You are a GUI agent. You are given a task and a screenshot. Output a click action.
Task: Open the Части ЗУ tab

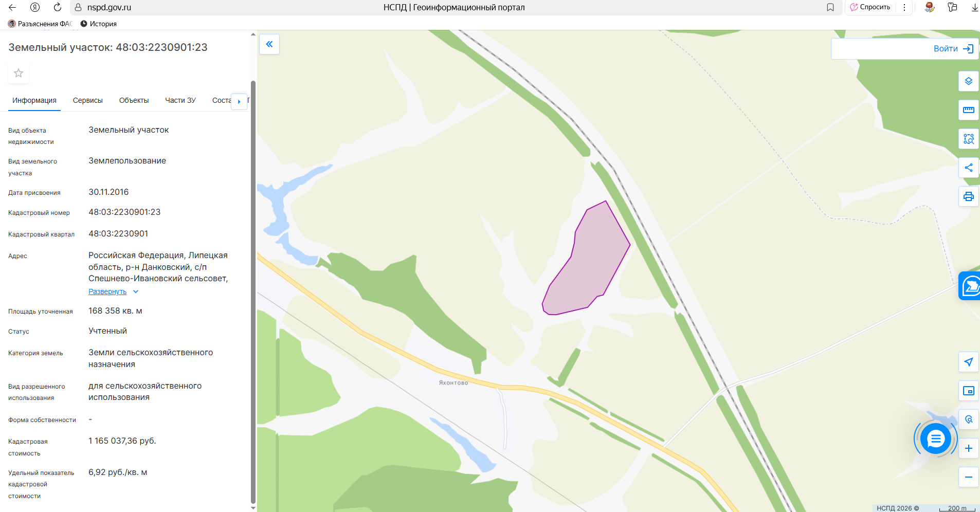pos(180,100)
